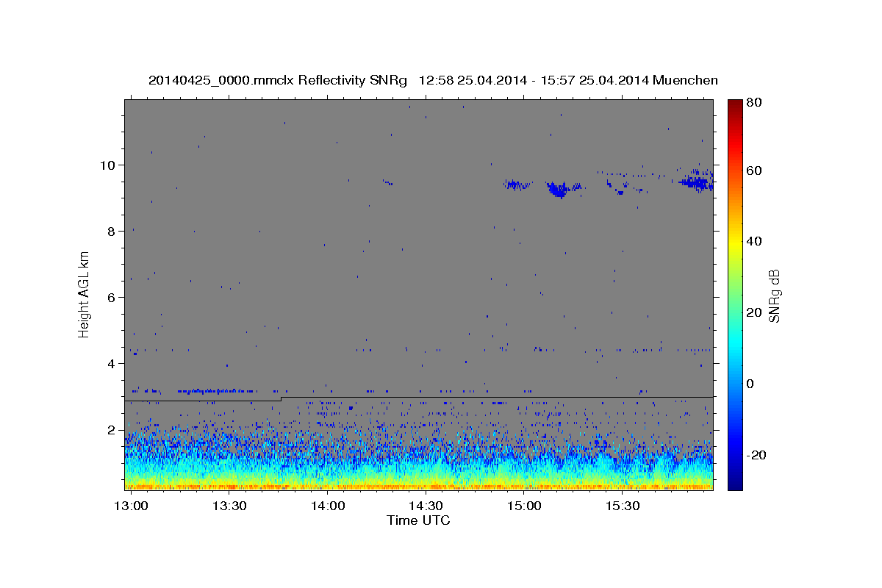This screenshot has width=882, height=588.
Task: Click the colorbar value 40
Action: (753, 241)
